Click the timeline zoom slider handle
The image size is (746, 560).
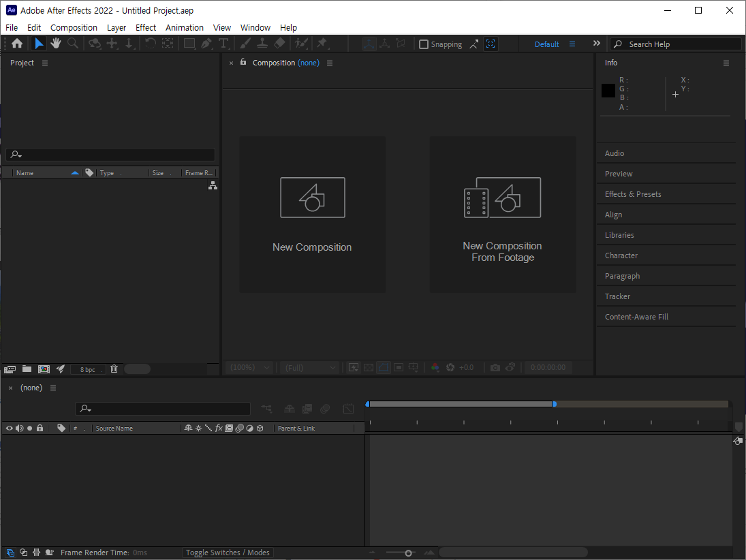click(408, 553)
